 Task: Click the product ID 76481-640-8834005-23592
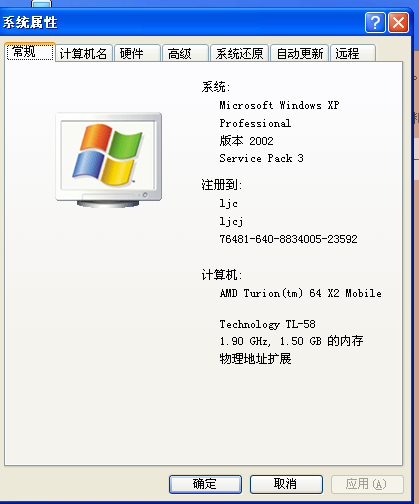coord(288,239)
